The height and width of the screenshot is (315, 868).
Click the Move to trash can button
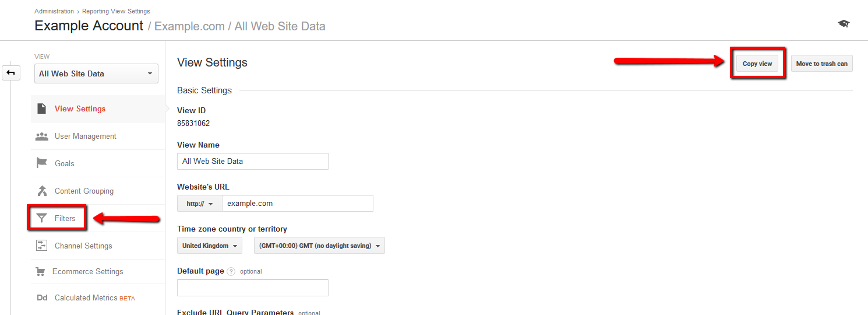coord(821,64)
